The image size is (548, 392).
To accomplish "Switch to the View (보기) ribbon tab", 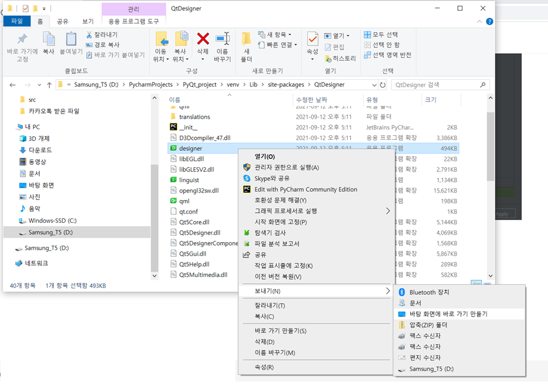I will coord(88,21).
